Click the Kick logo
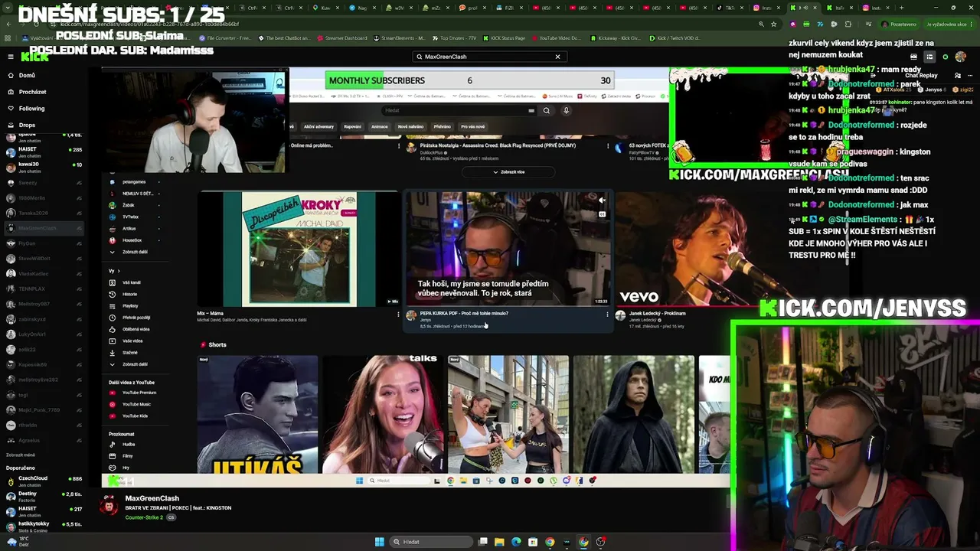The height and width of the screenshot is (551, 980). 34,57
